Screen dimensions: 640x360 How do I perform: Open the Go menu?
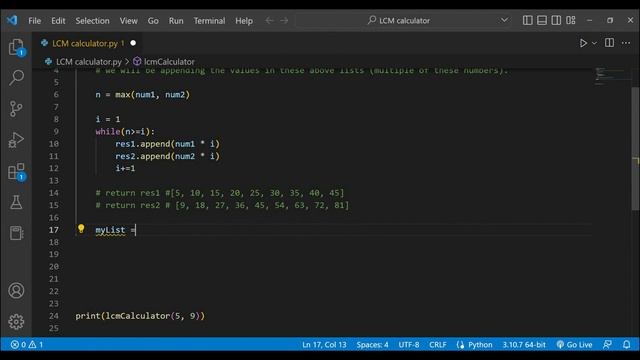point(153,20)
